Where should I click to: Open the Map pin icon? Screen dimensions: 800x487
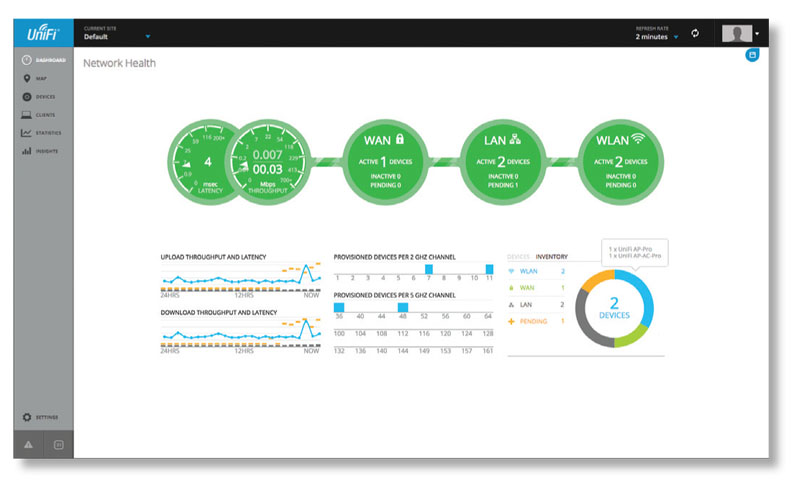pyautogui.click(x=27, y=79)
